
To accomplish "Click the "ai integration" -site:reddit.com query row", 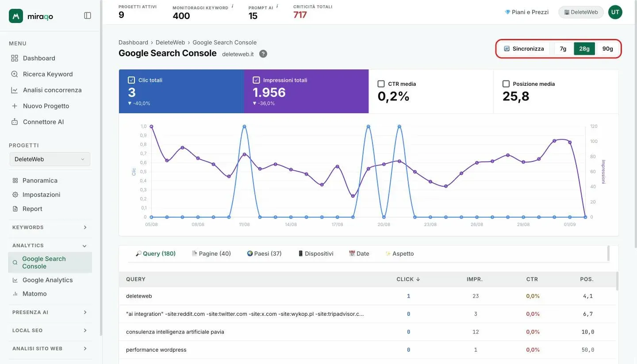I will (x=367, y=314).
